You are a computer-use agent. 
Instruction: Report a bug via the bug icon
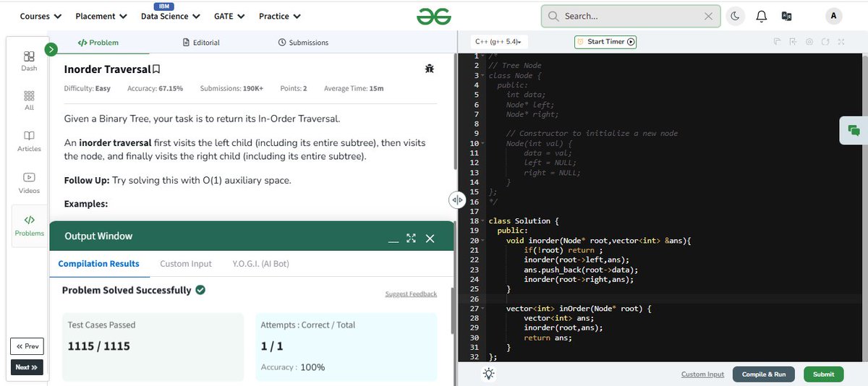click(430, 69)
